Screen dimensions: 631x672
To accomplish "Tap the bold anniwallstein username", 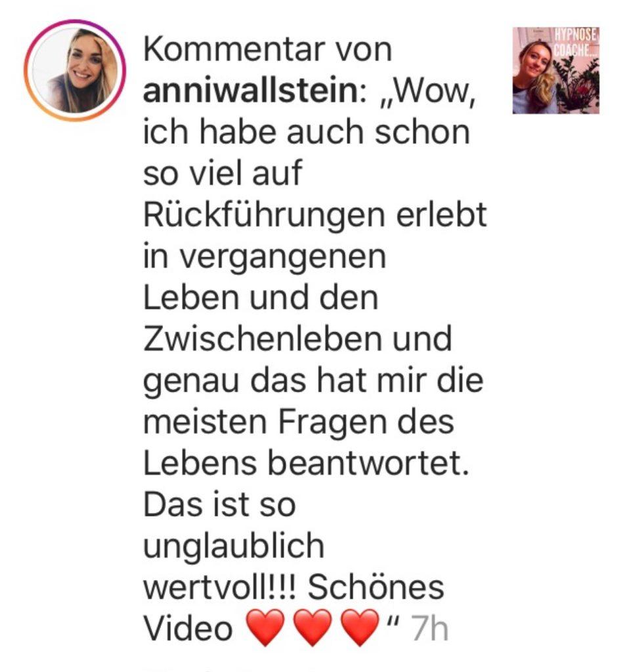I will pos(250,91).
